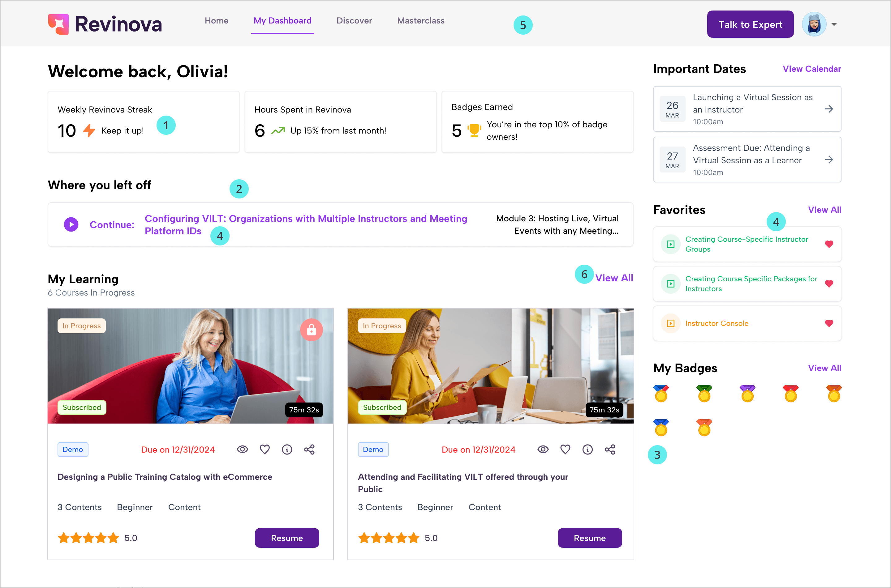This screenshot has width=891, height=588.
Task: Click info icon on Attending and Facilitating VILT card
Action: (587, 449)
